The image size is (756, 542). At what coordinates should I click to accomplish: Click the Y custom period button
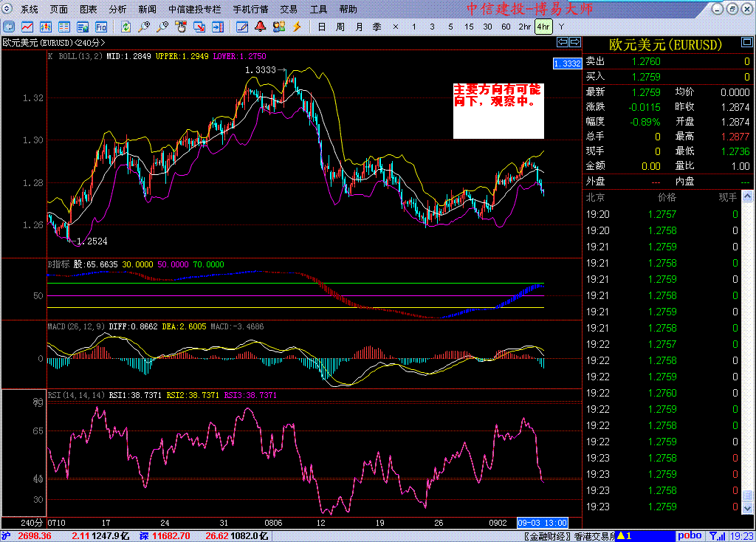coord(561,27)
